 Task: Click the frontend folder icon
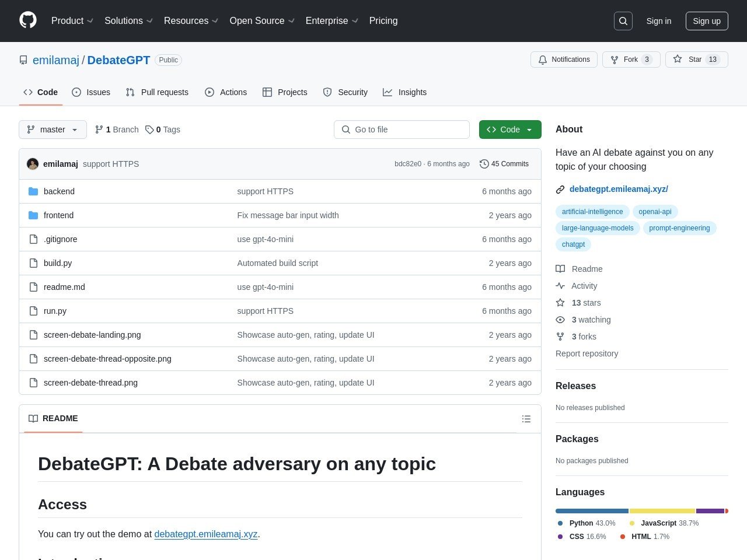[x=33, y=215]
